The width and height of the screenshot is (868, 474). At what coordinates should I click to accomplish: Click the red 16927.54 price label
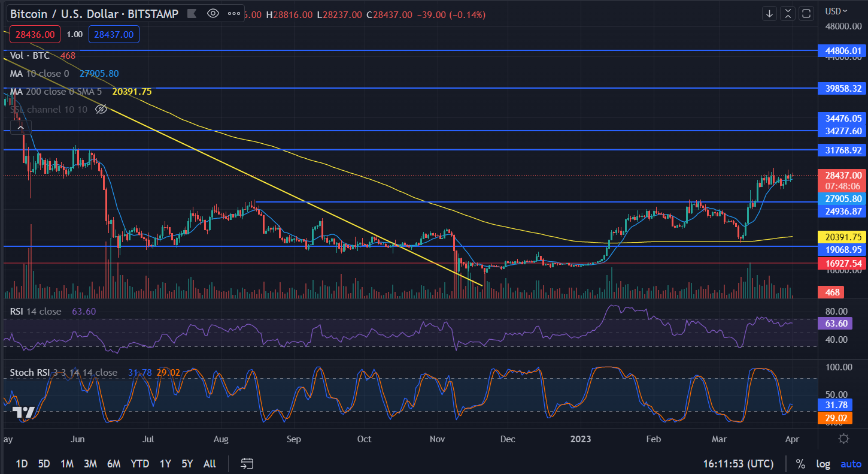point(843,263)
